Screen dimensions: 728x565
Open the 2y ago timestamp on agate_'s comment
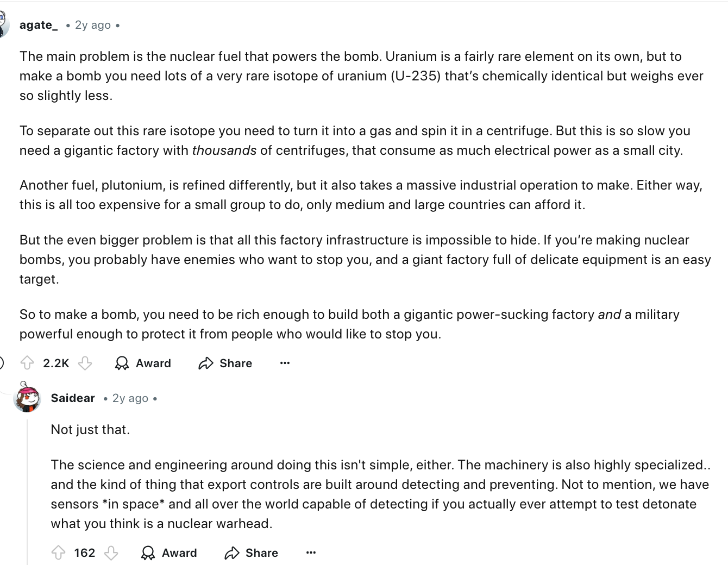coord(93,25)
